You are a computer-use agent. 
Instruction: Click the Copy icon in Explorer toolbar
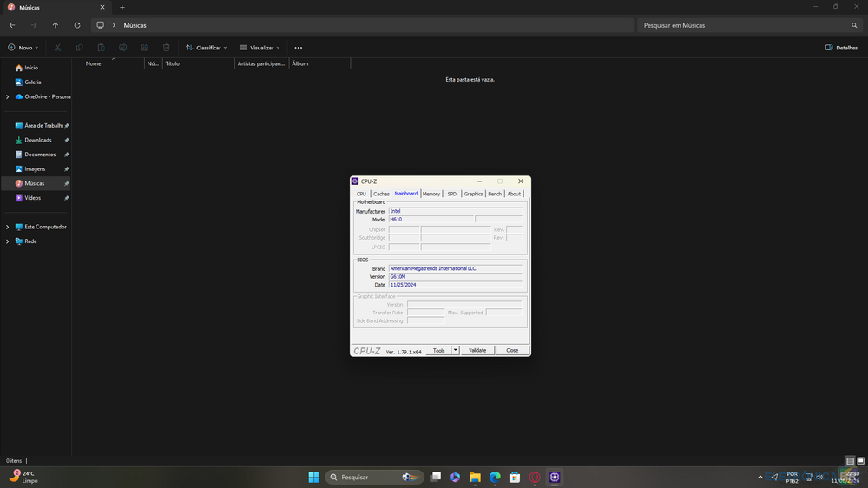click(79, 48)
